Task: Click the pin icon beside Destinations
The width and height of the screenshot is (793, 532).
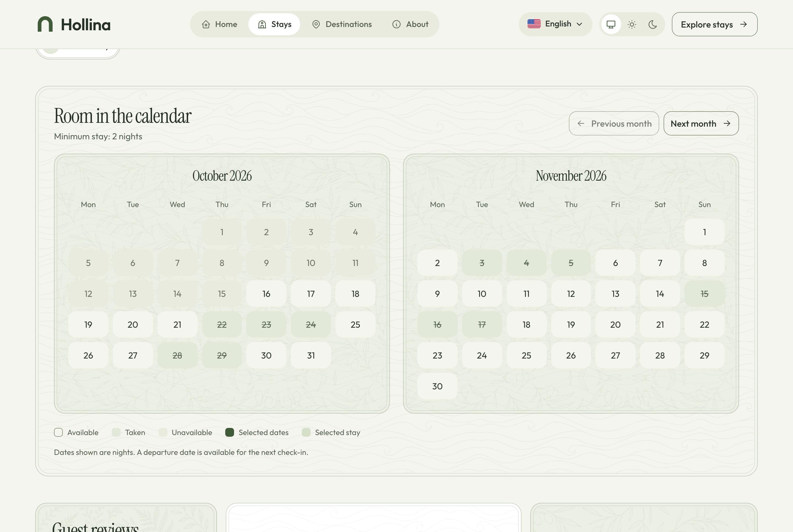Action: tap(316, 25)
